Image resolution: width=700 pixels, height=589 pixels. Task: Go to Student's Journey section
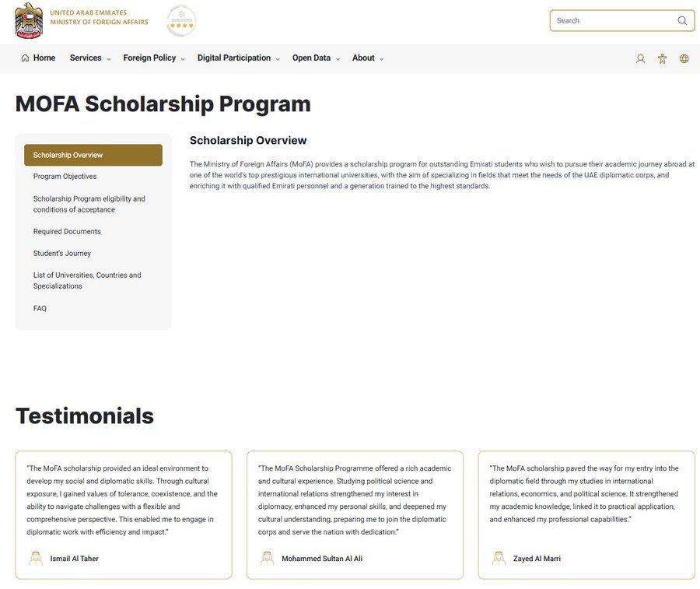click(62, 253)
